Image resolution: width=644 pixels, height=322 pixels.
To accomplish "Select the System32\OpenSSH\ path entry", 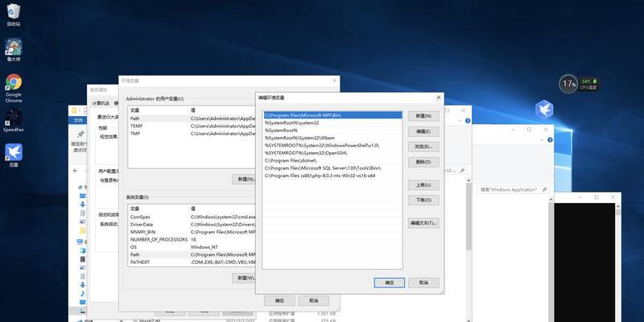I will [x=332, y=153].
